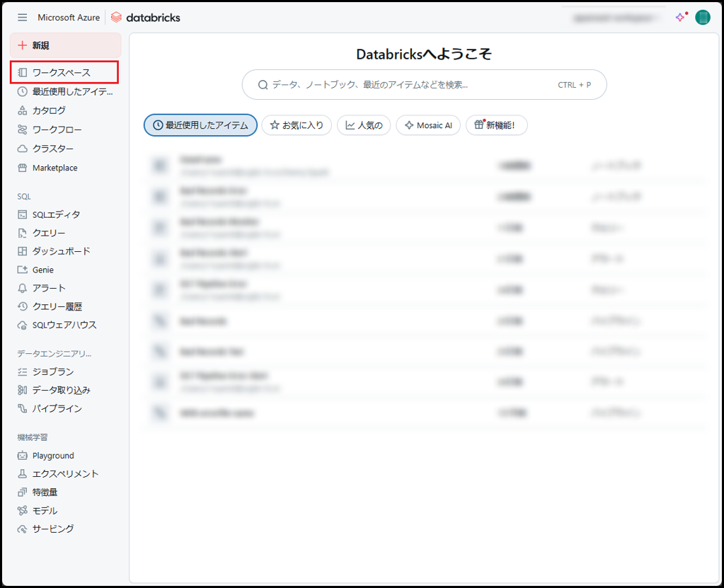
Task: Click the SQLウェアハウス cloud icon
Action: click(x=22, y=325)
